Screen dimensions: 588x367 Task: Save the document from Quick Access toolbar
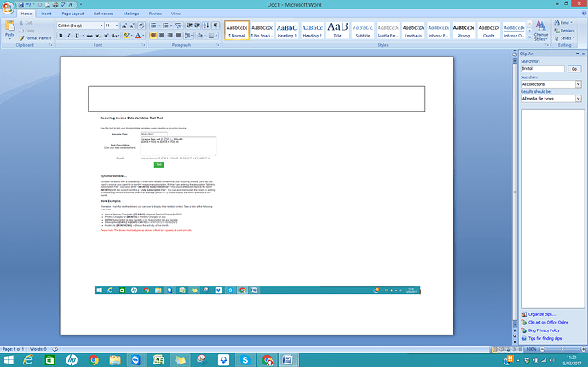pos(21,4)
